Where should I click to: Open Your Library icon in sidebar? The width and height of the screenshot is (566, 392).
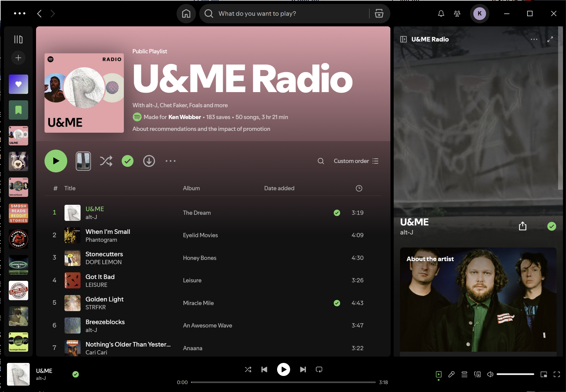tap(18, 39)
